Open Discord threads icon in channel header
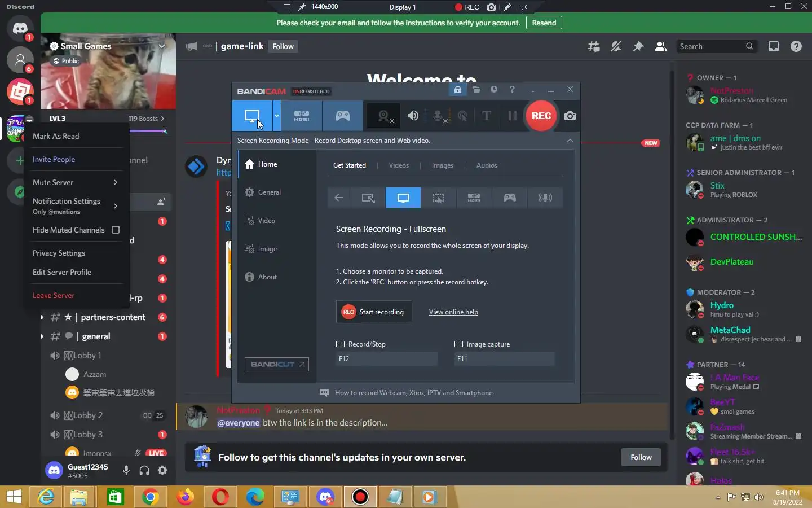The height and width of the screenshot is (508, 812). pos(593,46)
